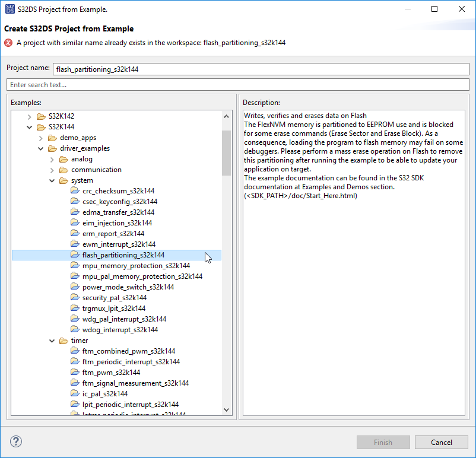Close the S32DS Project dialog
Image resolution: width=476 pixels, height=458 pixels.
[x=461, y=9]
